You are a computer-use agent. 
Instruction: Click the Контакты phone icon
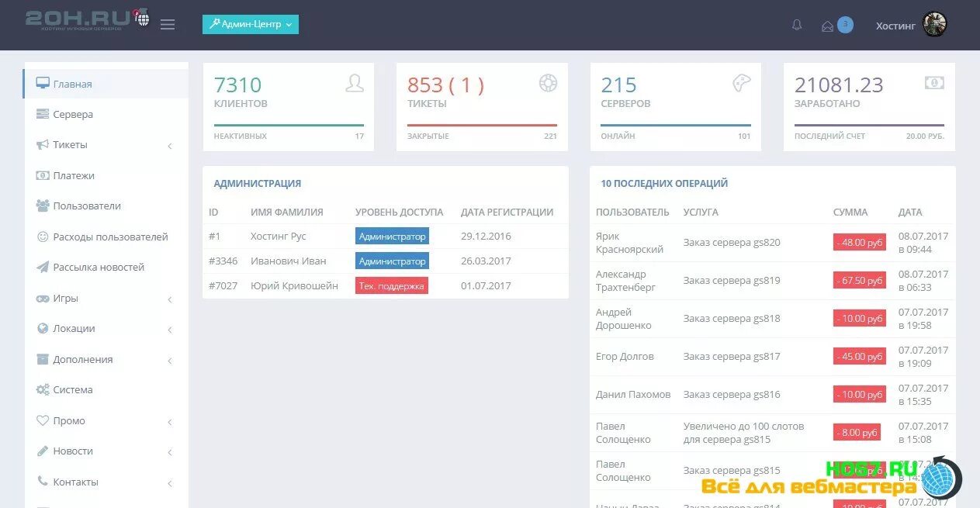[43, 482]
